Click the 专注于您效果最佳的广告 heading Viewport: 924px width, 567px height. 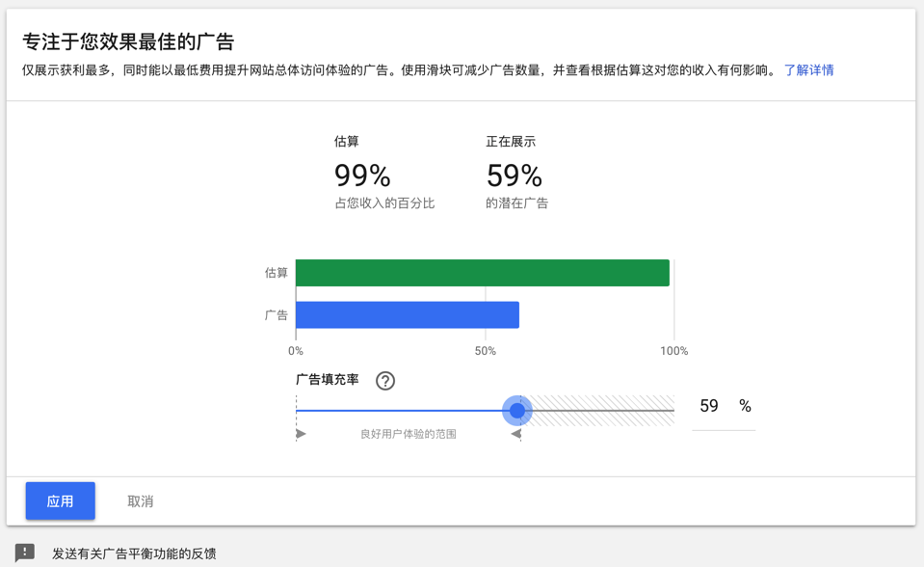pos(128,41)
